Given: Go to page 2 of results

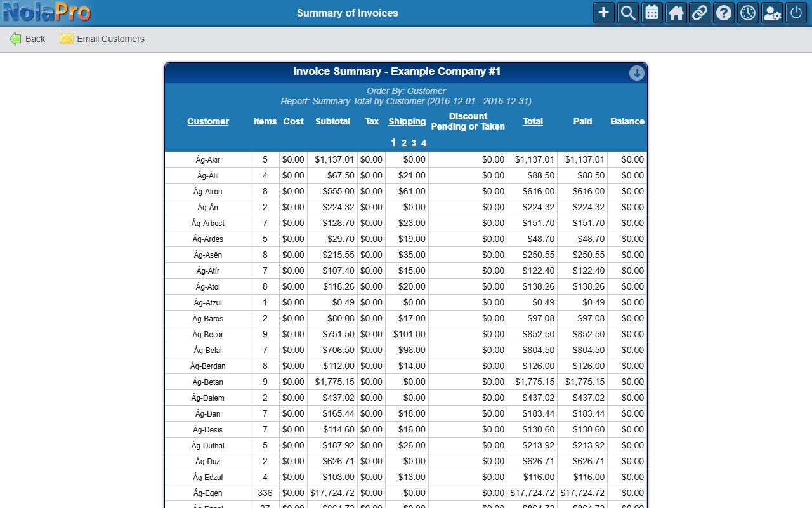Looking at the screenshot, I should (x=403, y=143).
